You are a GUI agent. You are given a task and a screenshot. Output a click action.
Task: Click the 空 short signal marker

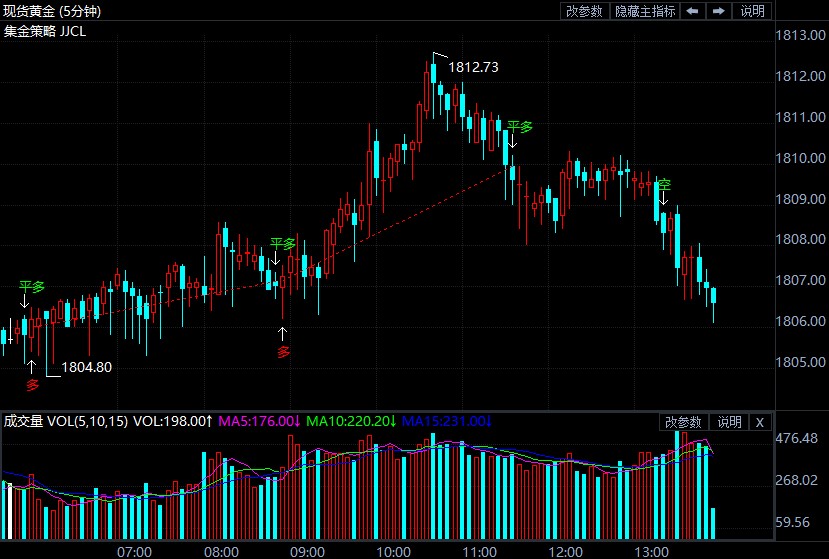coord(664,185)
